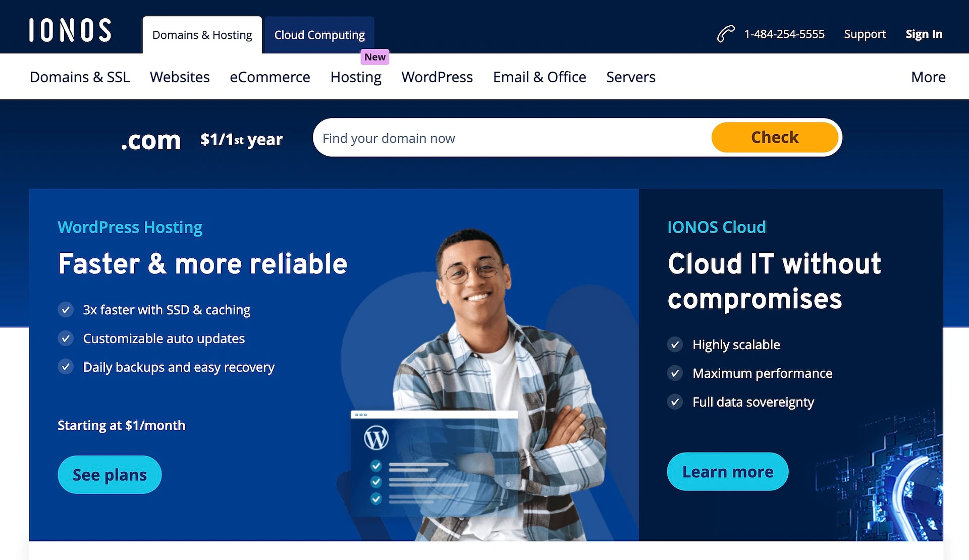Click the Check button to search domain
This screenshot has height=560, width=969.
[x=775, y=137]
